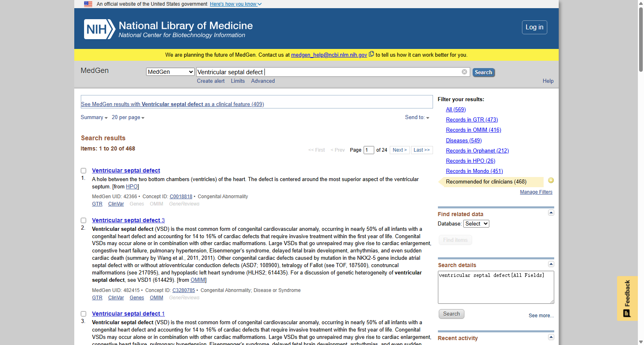Select Recommended for clinicians (468) filter
This screenshot has width=644, height=345.
pos(486,182)
